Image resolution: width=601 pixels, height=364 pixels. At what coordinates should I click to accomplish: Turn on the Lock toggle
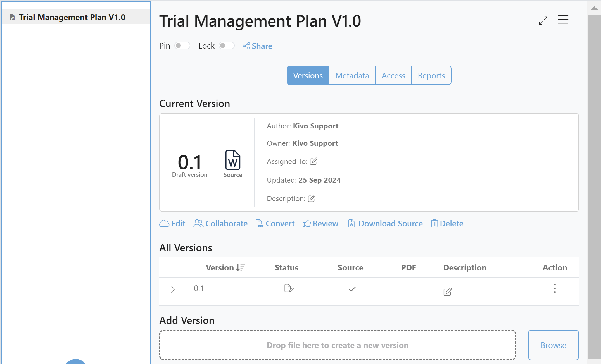(227, 45)
